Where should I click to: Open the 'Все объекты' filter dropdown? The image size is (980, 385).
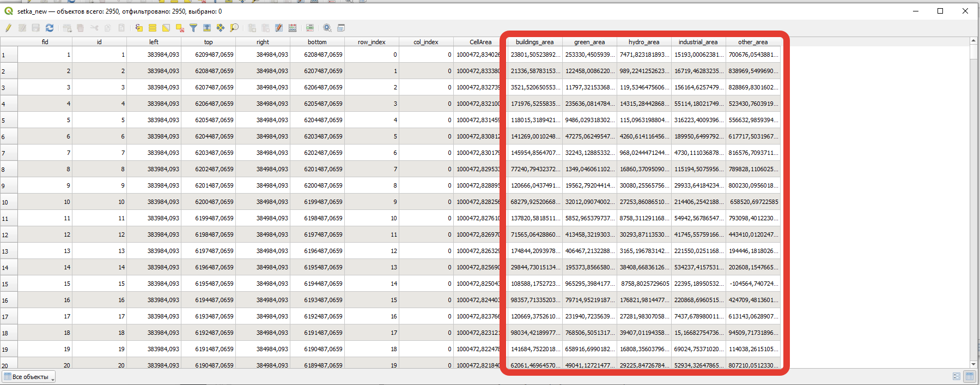click(x=29, y=377)
